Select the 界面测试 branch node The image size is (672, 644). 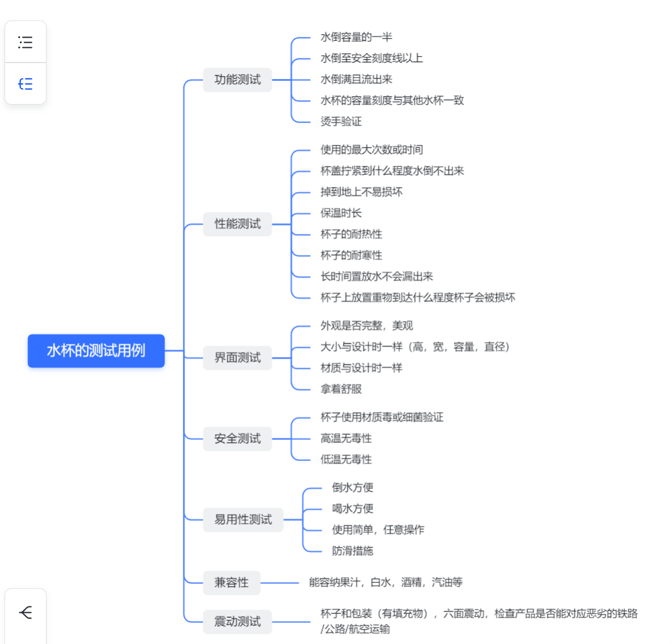click(x=237, y=358)
